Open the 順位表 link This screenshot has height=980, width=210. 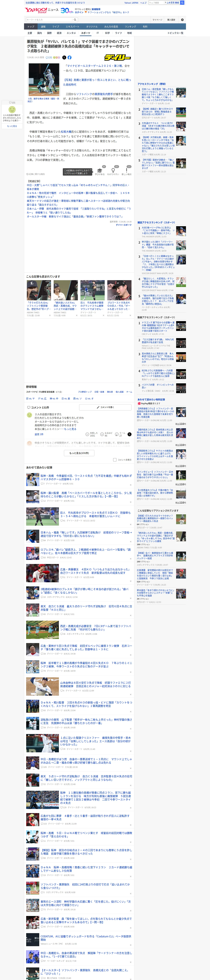[x=110, y=392]
